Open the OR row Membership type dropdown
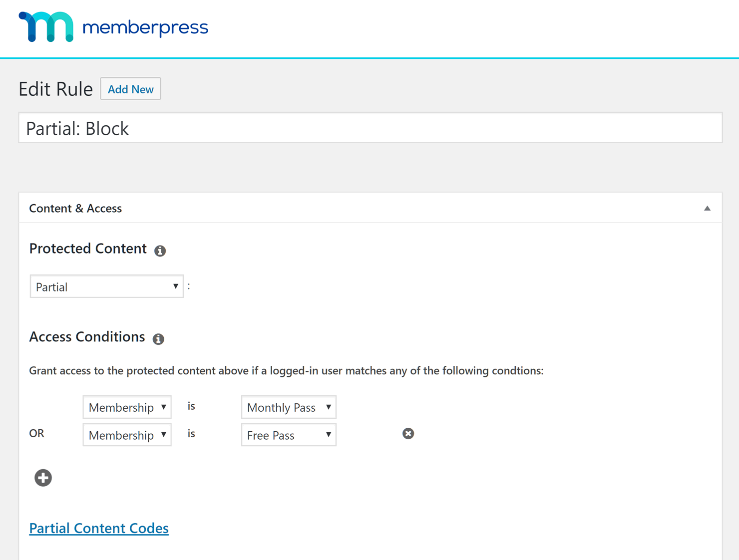 point(127,435)
